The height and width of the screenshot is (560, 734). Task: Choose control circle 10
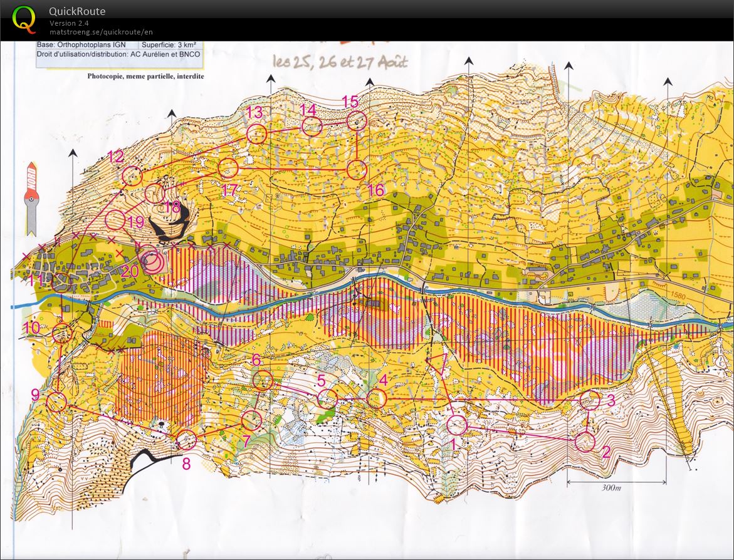(x=62, y=333)
